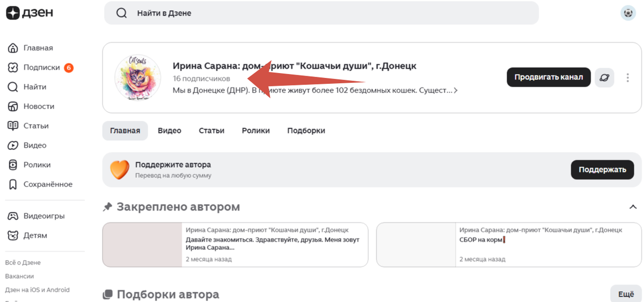Open pinned post СБОР на корм
644x302 pixels.
(x=509, y=245)
